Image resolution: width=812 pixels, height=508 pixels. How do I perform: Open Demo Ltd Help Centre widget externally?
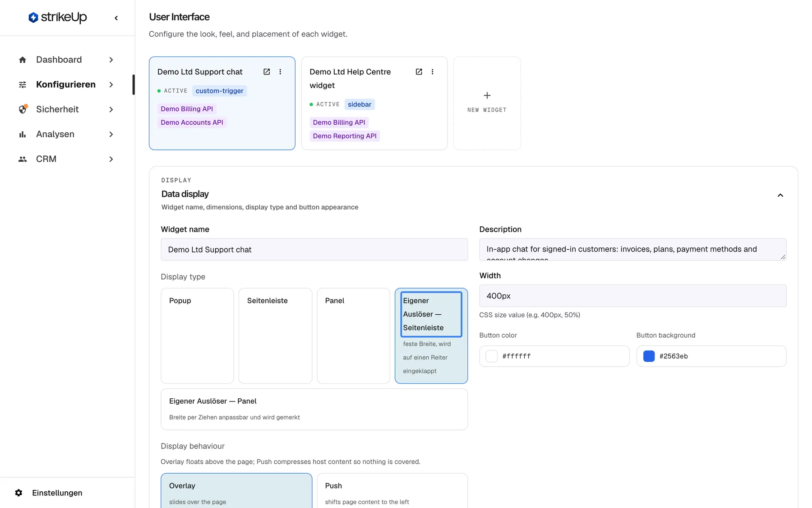point(419,72)
